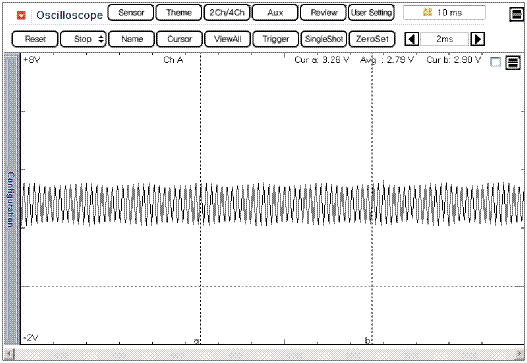Open the channel list icon in graph corner

pos(513,62)
